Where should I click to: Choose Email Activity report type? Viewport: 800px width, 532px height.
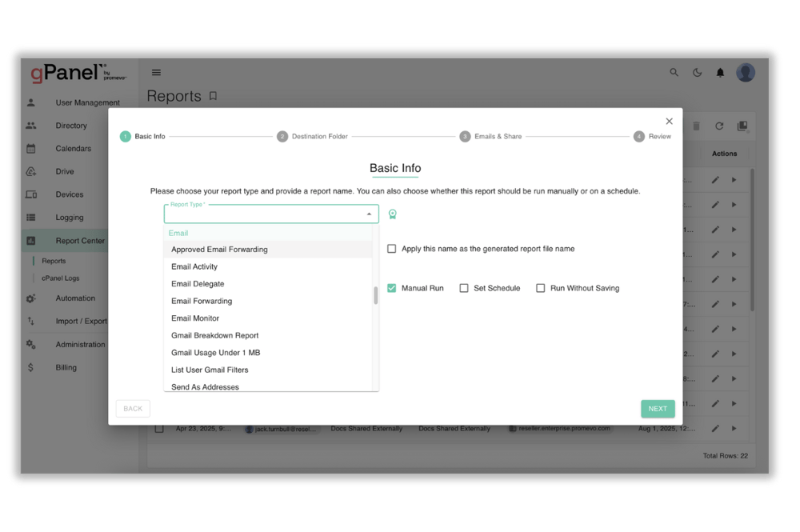pyautogui.click(x=268, y=266)
